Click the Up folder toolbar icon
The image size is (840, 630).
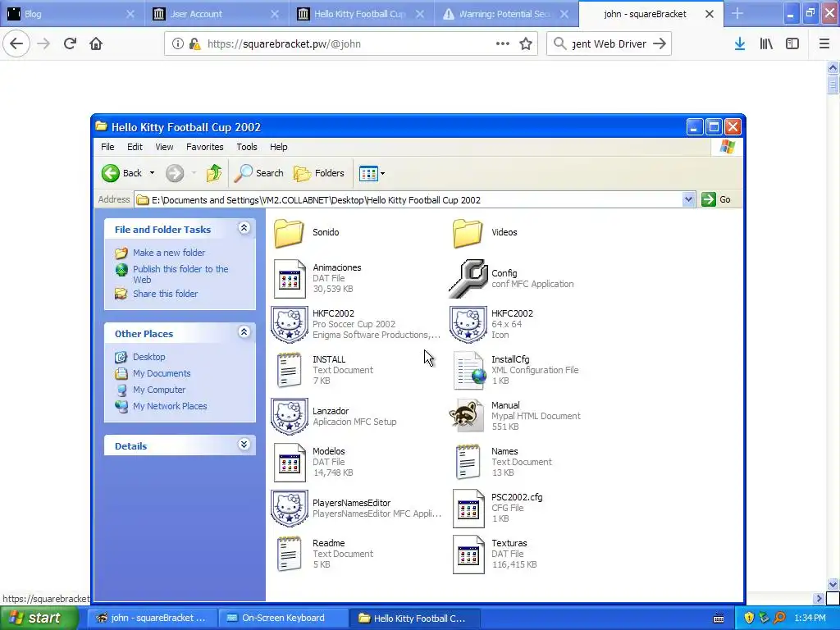coord(214,173)
